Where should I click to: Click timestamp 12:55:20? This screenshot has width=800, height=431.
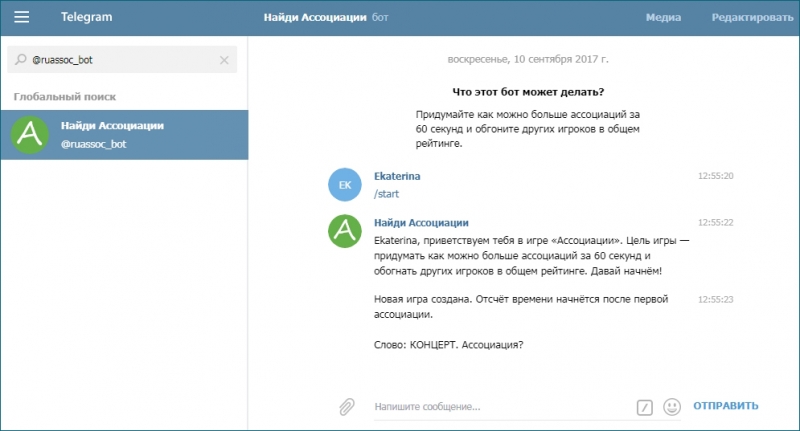[715, 176]
